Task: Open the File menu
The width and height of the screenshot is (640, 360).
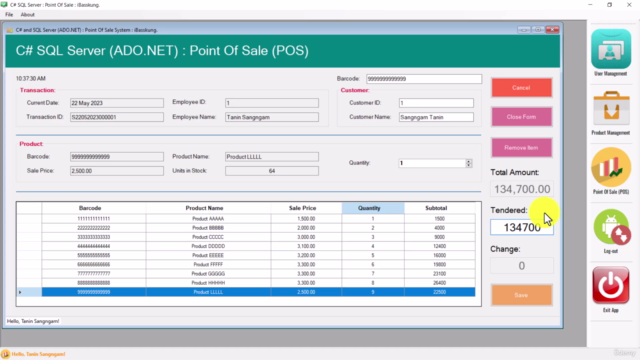Action: (x=9, y=15)
